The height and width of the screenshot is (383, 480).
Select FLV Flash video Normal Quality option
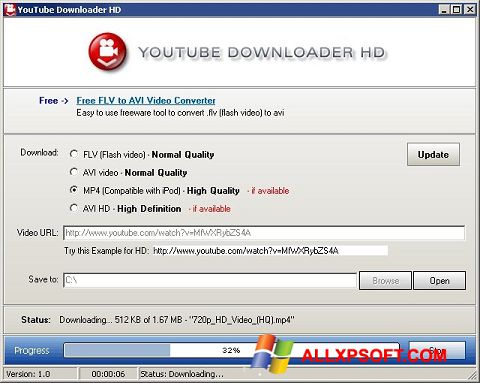click(x=74, y=154)
